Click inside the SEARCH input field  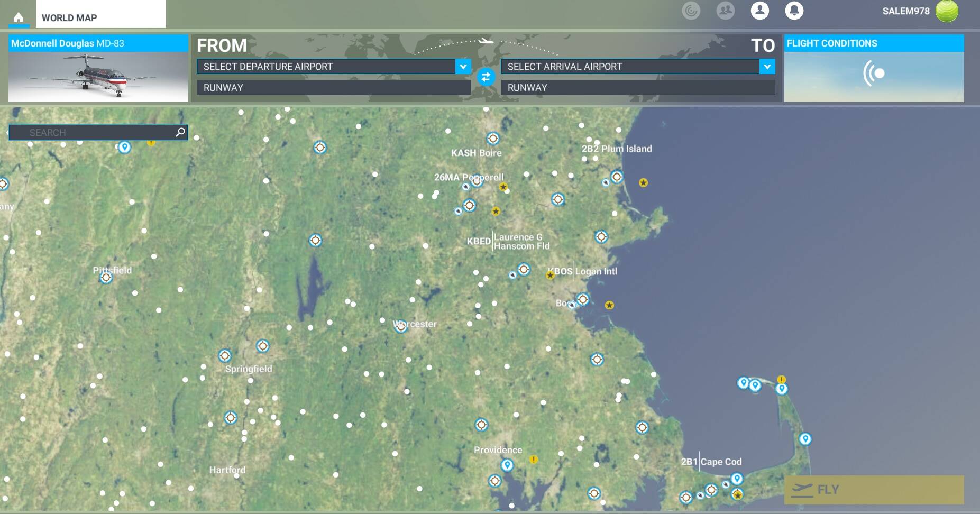point(90,132)
